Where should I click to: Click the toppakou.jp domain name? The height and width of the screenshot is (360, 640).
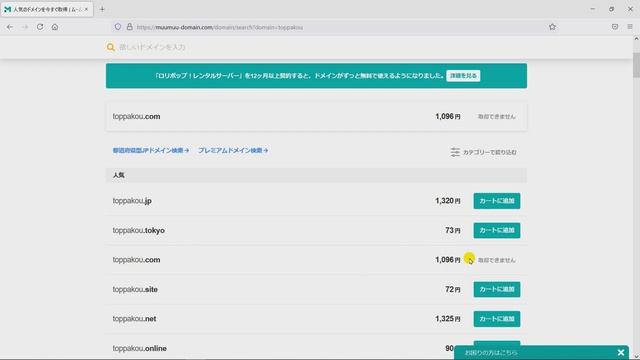tap(132, 201)
